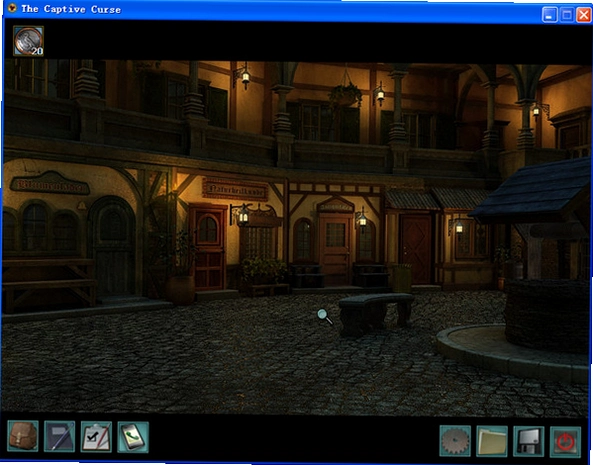Open game settings gear icon
593x465 pixels.
pyautogui.click(x=455, y=441)
